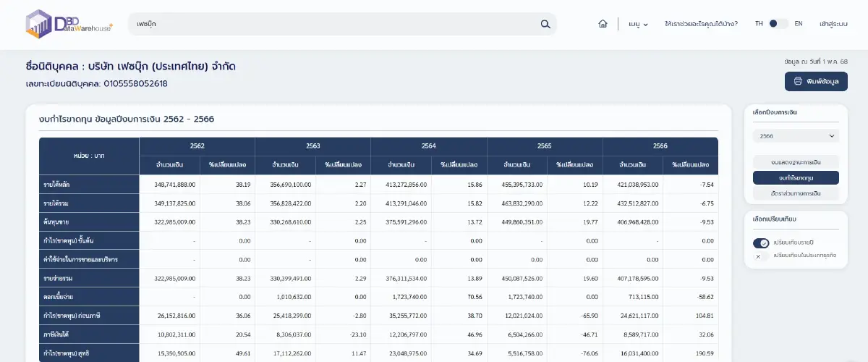This screenshot has height=362, width=868.
Task: Open the help link ให้เราช่วยอะไรคุณได้บ้าง
Action: (x=700, y=24)
